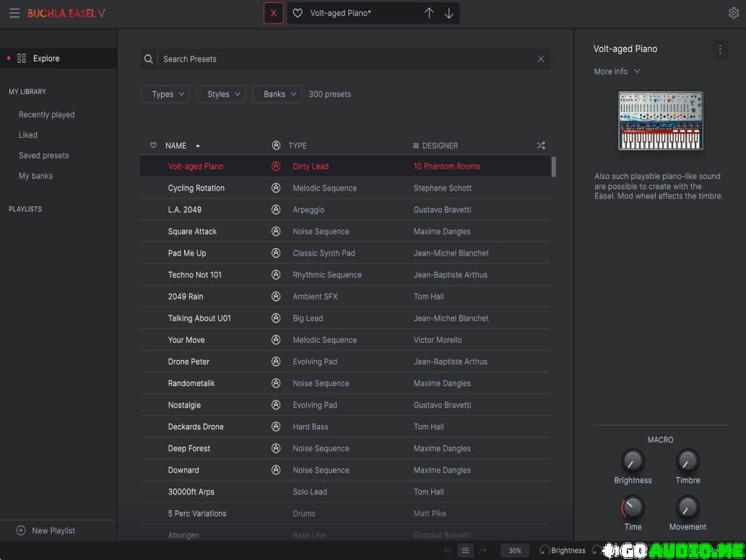This screenshot has height=560, width=746.
Task: Select the Drone Peter preset
Action: tap(345, 362)
